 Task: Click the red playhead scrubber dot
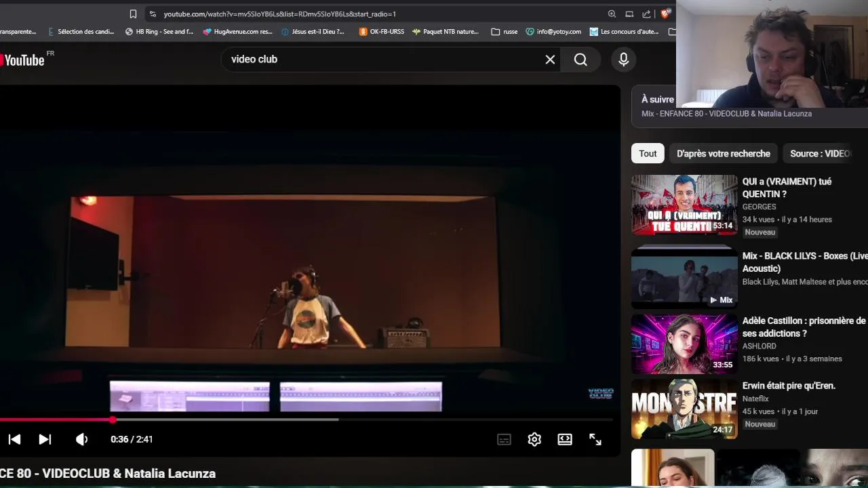click(113, 420)
